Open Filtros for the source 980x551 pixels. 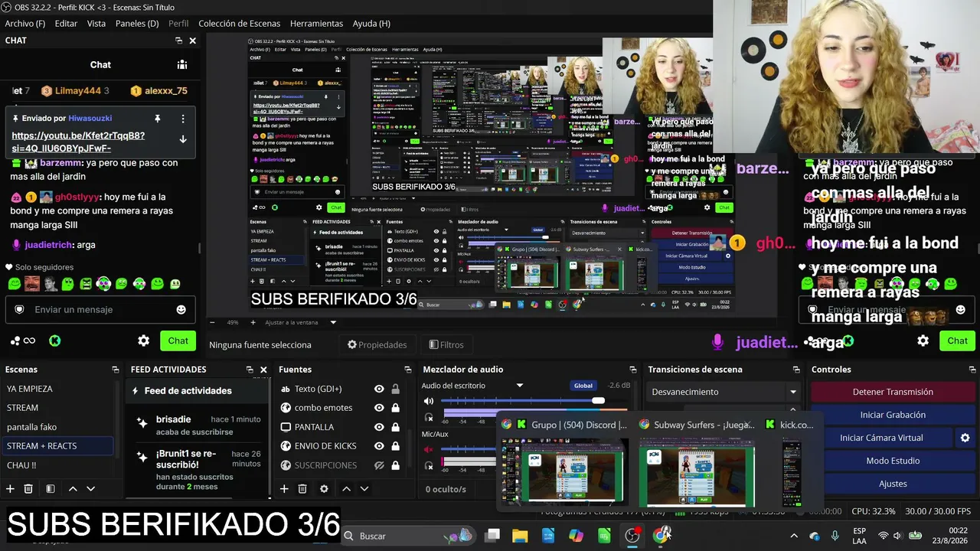(x=446, y=344)
